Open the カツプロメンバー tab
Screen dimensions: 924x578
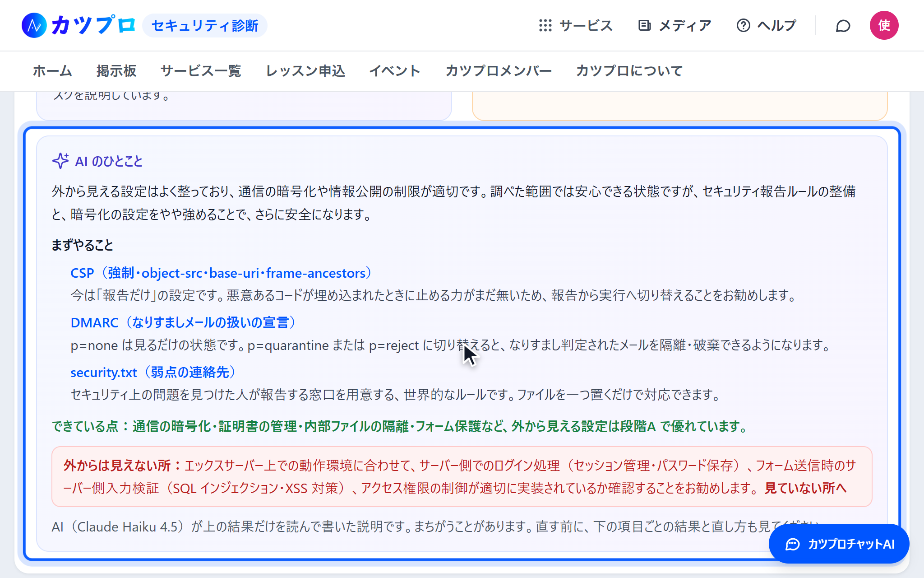click(x=499, y=71)
